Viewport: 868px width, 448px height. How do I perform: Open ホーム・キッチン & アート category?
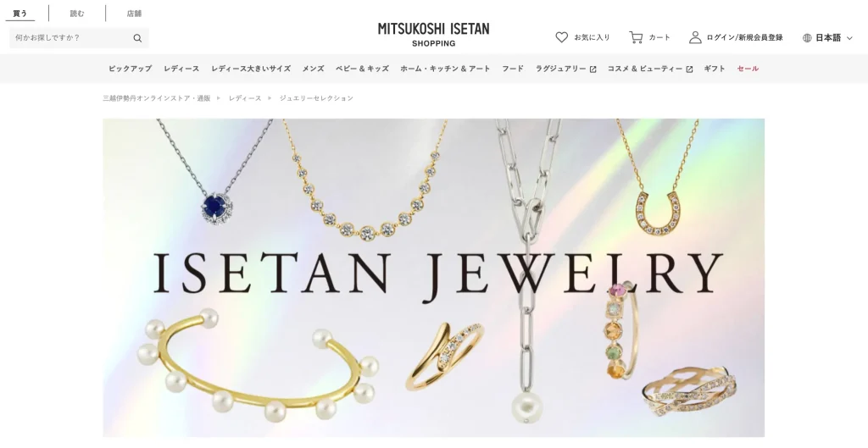click(445, 69)
